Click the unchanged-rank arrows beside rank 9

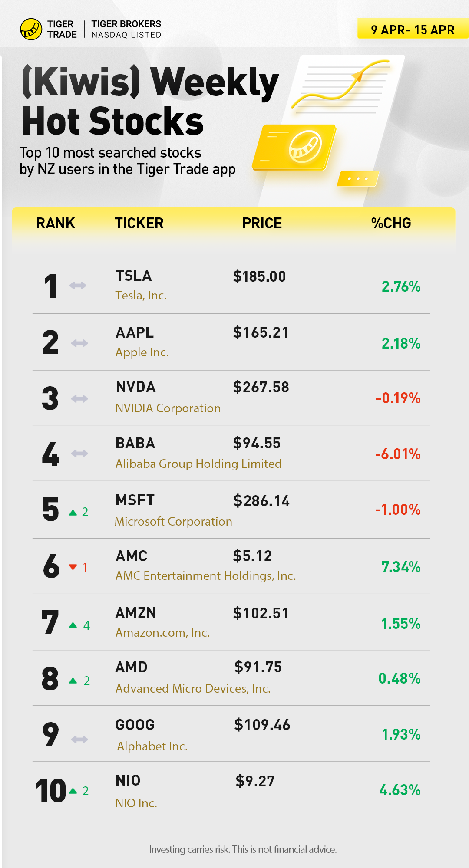click(x=79, y=739)
